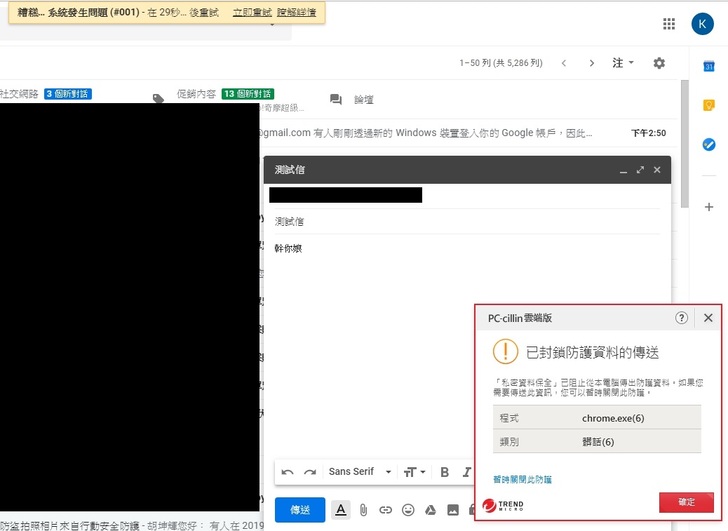
Task: Open the Keep notes side panel icon
Action: [708, 105]
